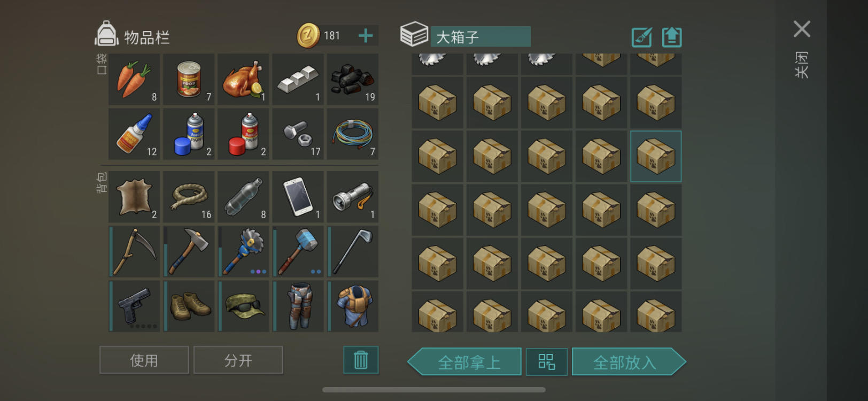Click the 分开 split button
Viewport: 868px width, 401px height.
tap(238, 360)
